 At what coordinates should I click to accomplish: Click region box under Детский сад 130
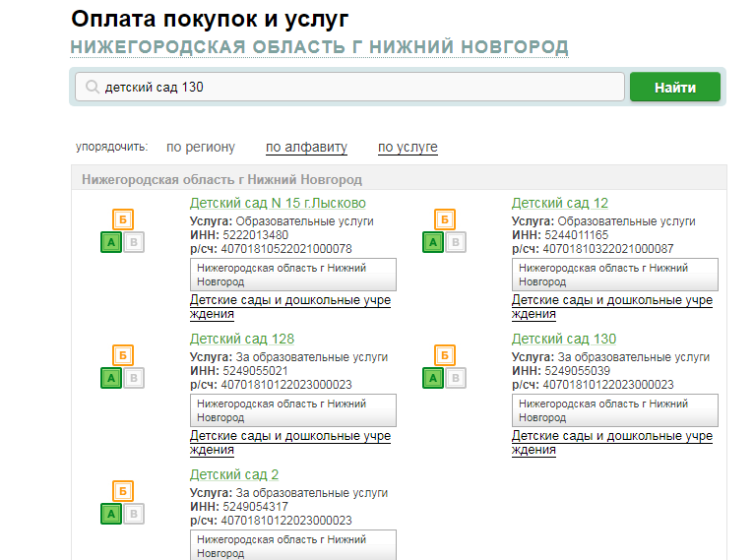[x=615, y=410]
